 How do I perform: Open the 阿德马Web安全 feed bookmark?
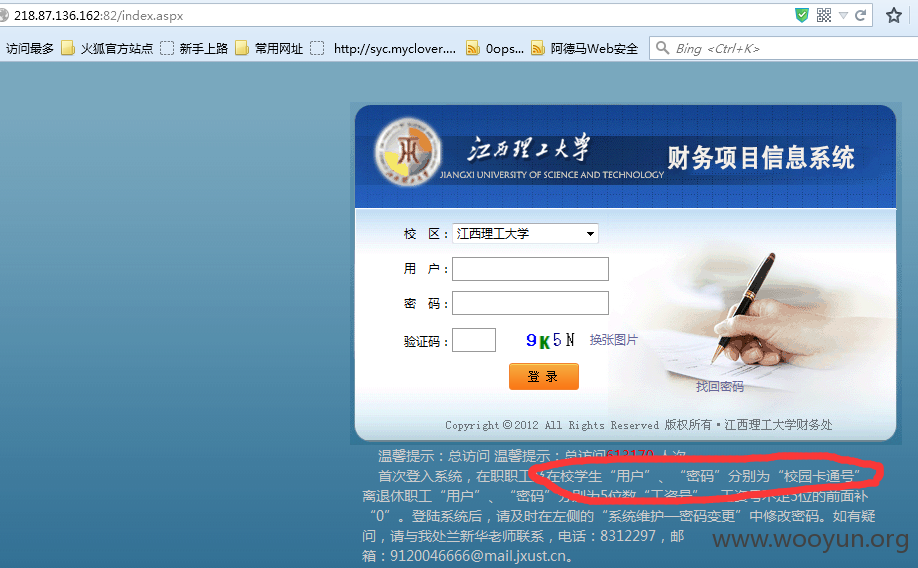pyautogui.click(x=585, y=49)
